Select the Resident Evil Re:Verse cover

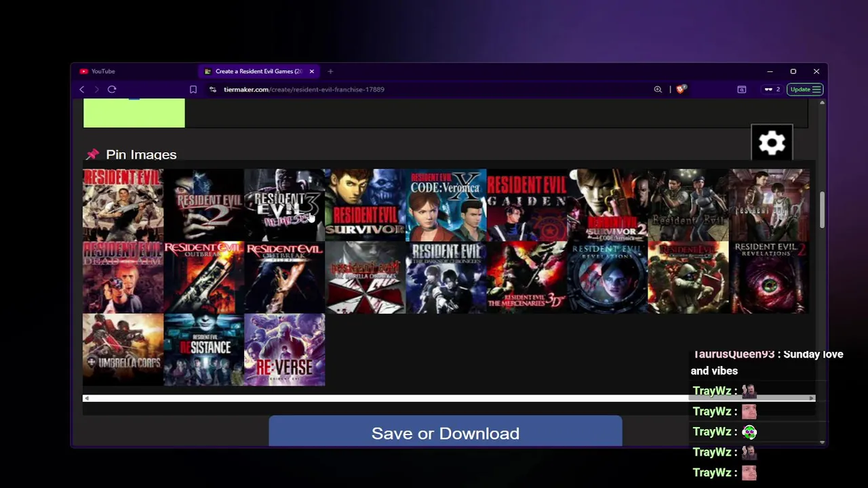(x=284, y=350)
